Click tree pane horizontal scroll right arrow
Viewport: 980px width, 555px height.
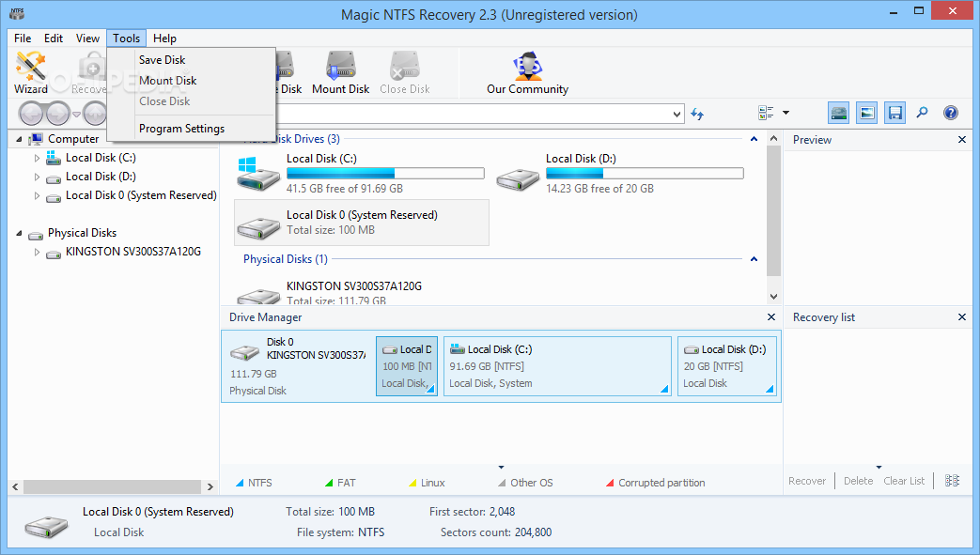pos(210,486)
